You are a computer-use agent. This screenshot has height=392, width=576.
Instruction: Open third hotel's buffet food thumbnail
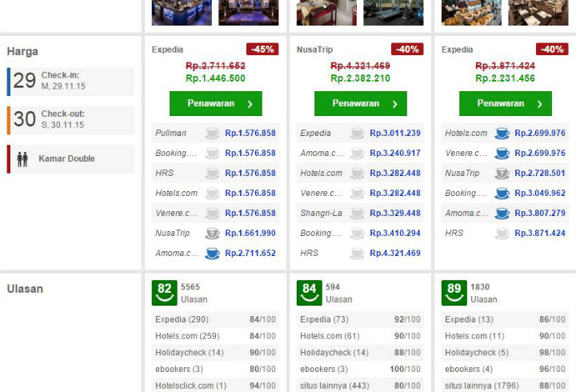tap(471, 13)
